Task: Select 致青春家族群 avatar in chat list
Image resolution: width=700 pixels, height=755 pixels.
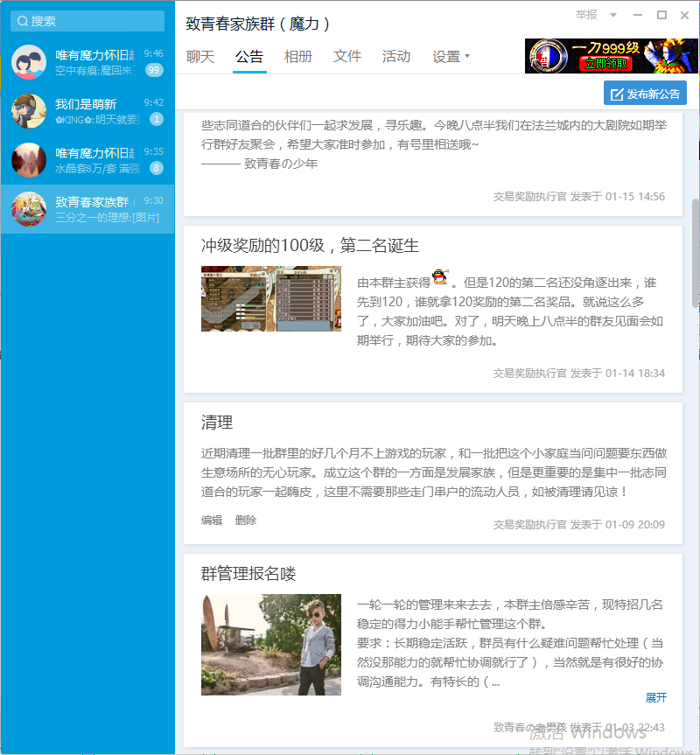Action: (29, 209)
